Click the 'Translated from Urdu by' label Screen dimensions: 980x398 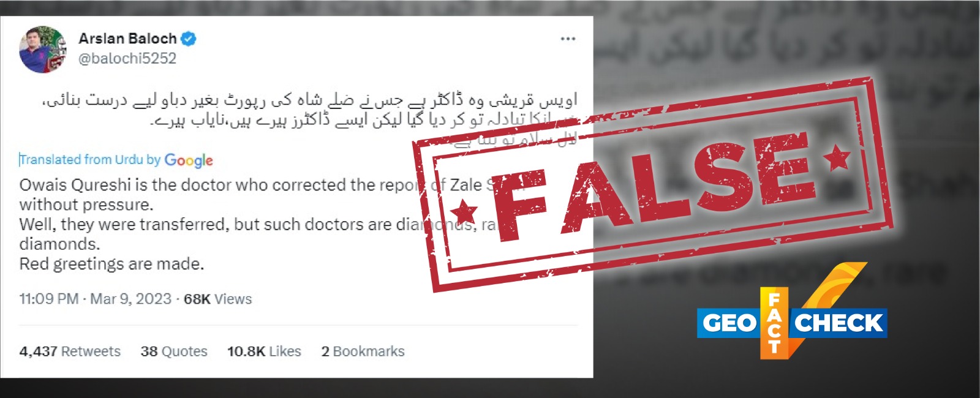point(90,160)
